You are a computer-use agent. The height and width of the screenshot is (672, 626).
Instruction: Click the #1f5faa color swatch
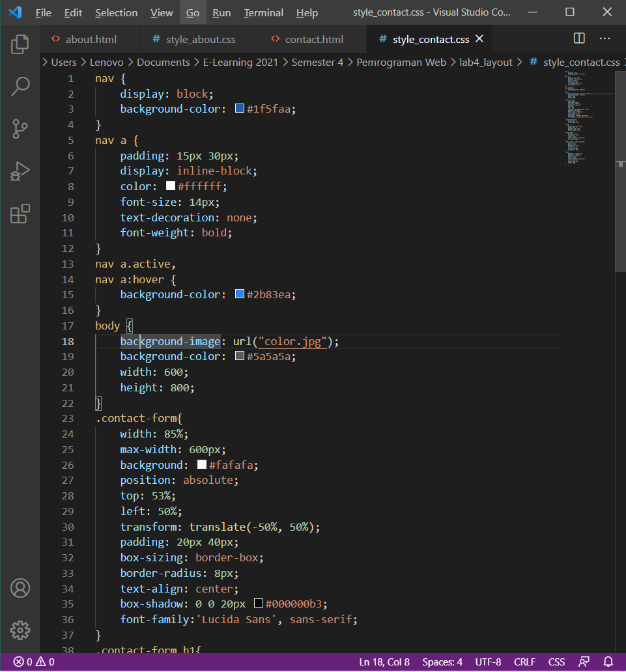(240, 109)
